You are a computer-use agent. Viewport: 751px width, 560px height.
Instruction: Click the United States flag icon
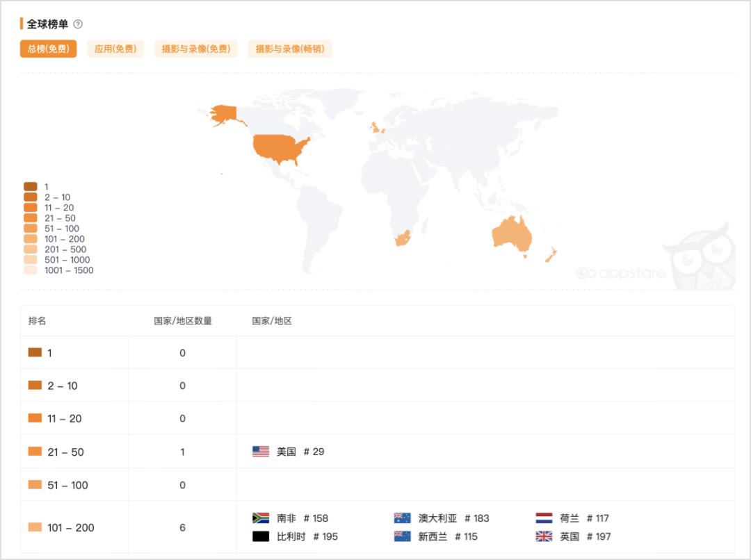tap(261, 452)
